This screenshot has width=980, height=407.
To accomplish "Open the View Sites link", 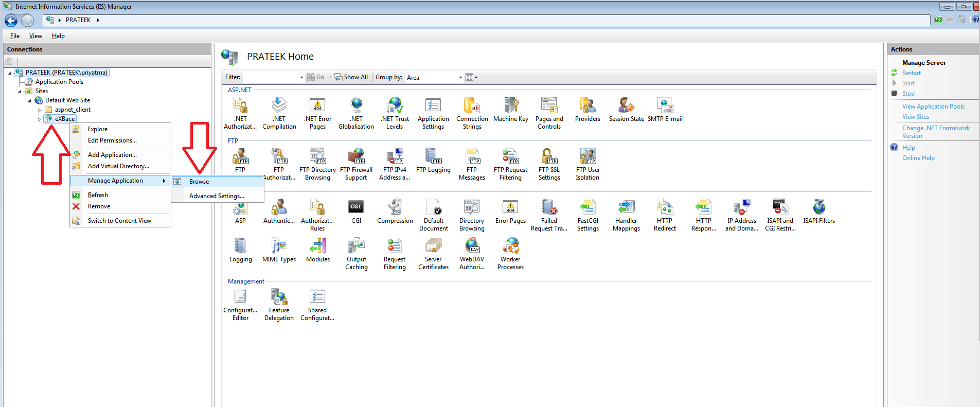I will [916, 117].
